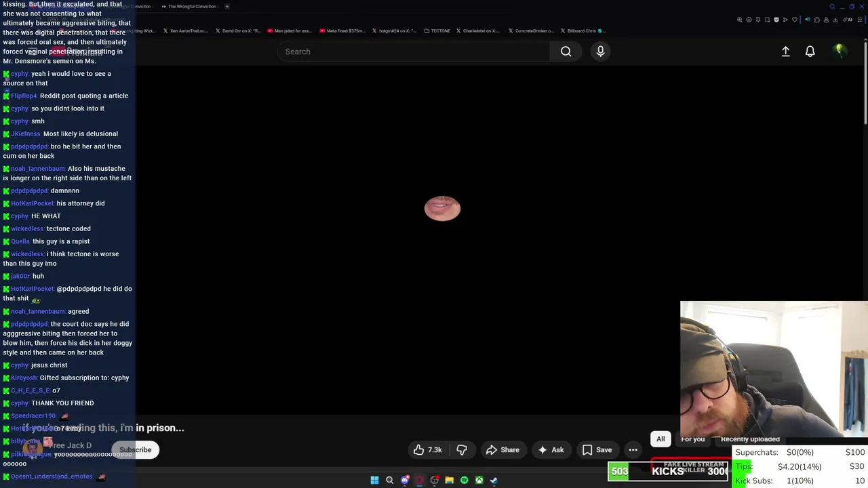Like the video with 7.3k likes

coord(427,450)
